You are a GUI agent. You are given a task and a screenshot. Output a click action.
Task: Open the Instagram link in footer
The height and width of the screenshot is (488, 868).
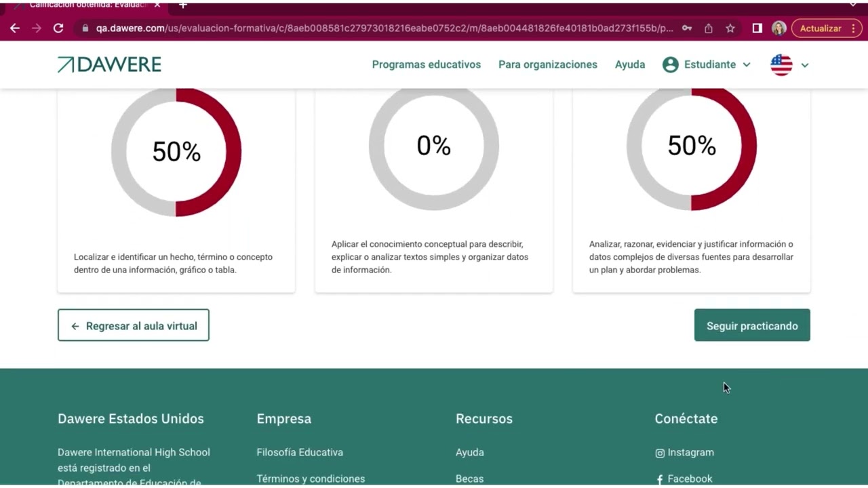[x=684, y=452]
